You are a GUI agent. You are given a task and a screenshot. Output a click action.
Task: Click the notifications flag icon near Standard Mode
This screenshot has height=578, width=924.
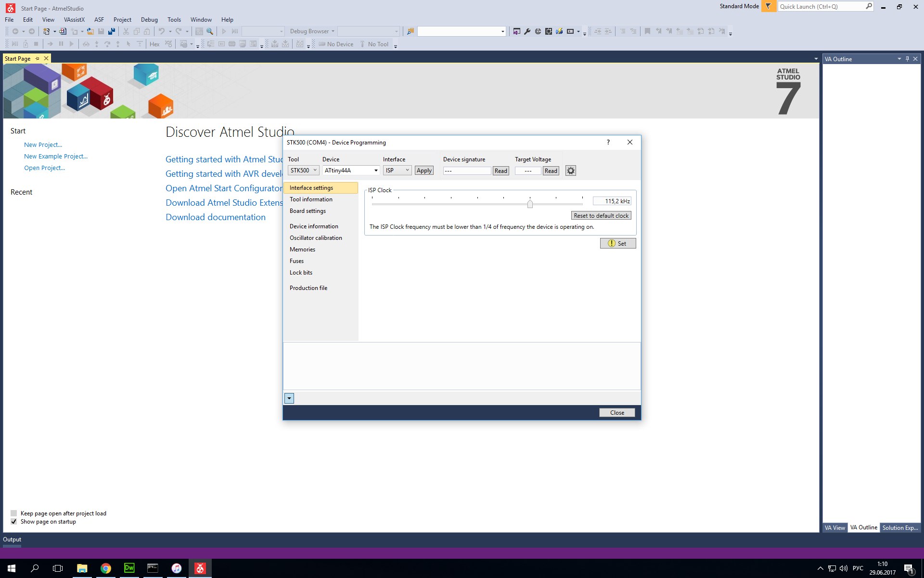[769, 6]
